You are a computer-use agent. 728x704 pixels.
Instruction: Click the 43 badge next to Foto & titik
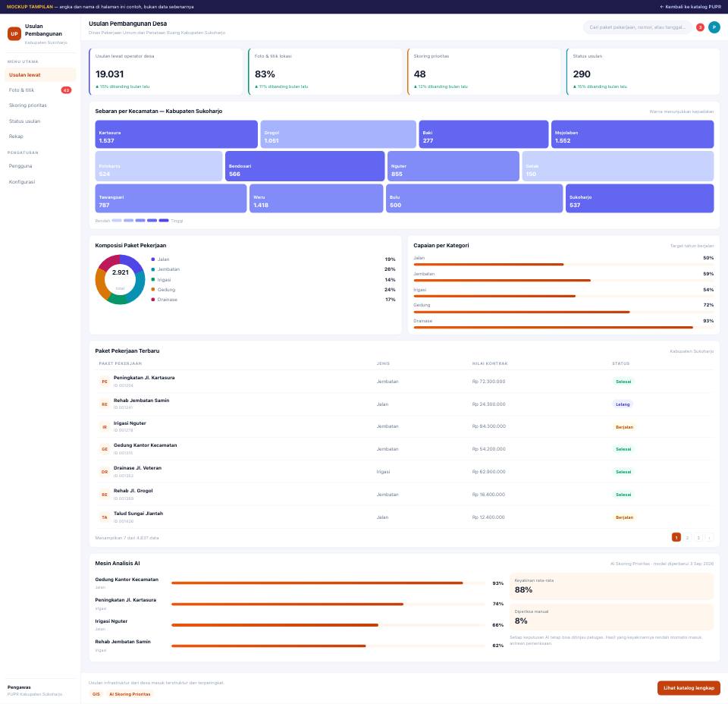[x=67, y=90]
